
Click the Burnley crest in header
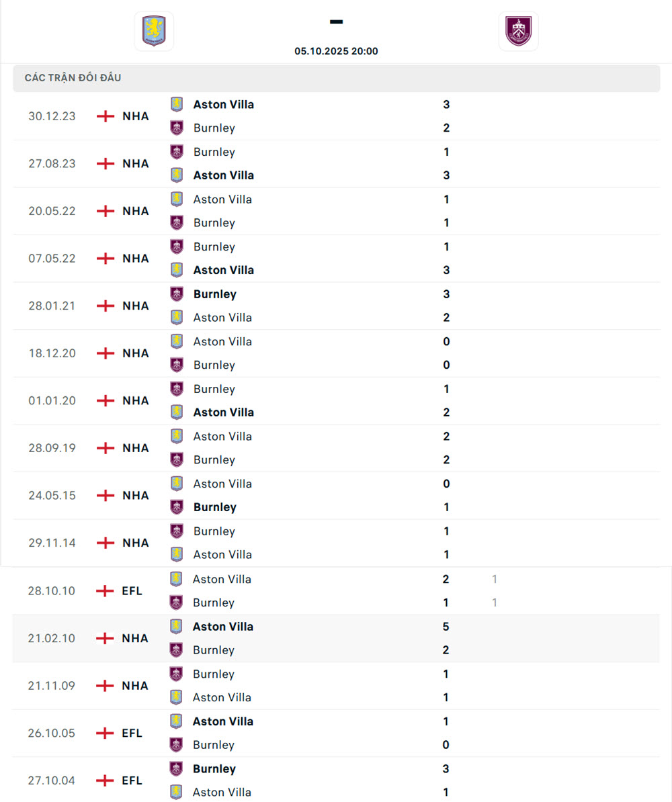pyautogui.click(x=518, y=31)
